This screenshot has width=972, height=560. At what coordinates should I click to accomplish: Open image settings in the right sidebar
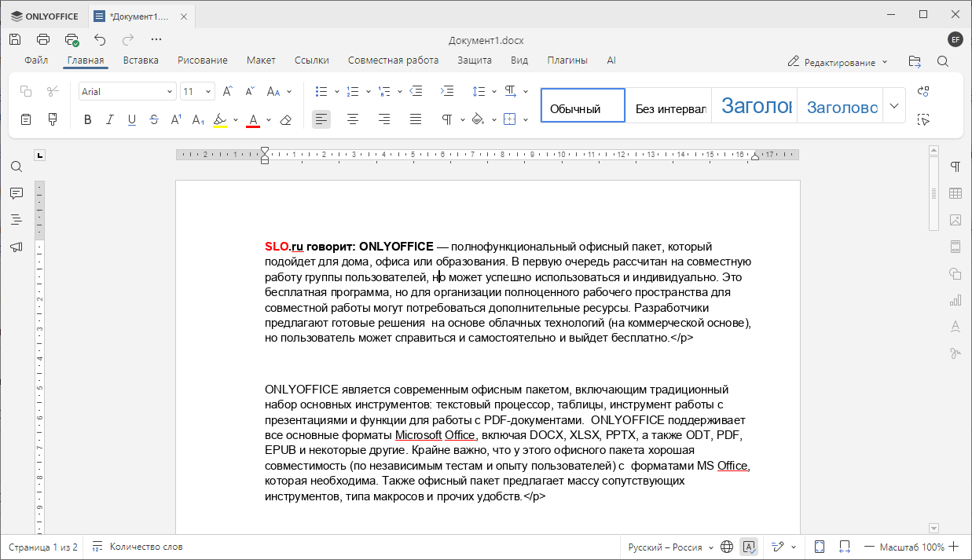click(x=955, y=220)
